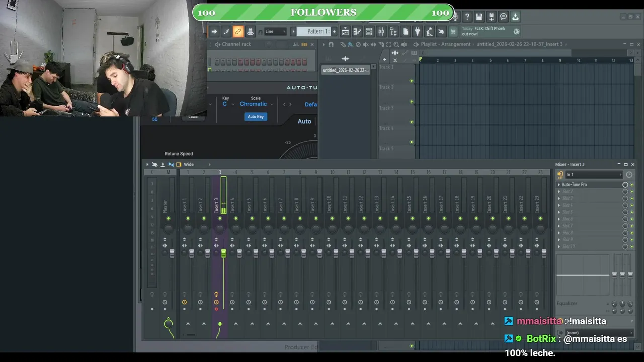The height and width of the screenshot is (362, 644).
Task: Select the Playlist mute tool icon
Action: pos(366,44)
